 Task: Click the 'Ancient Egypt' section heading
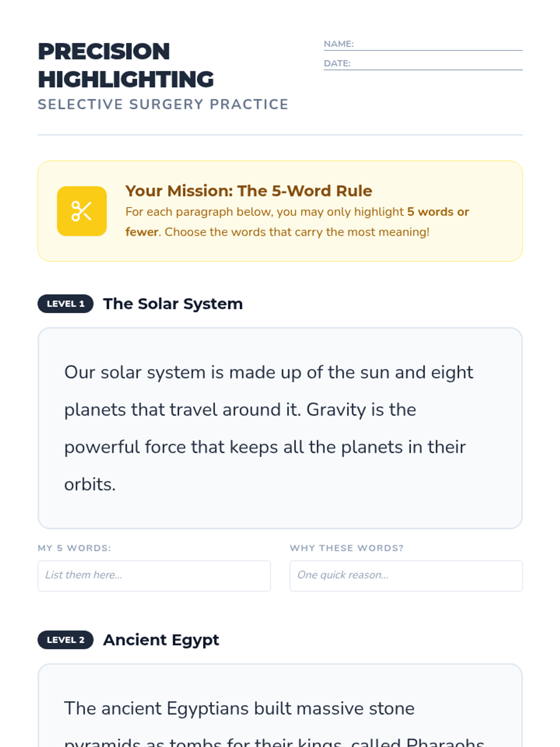point(161,640)
